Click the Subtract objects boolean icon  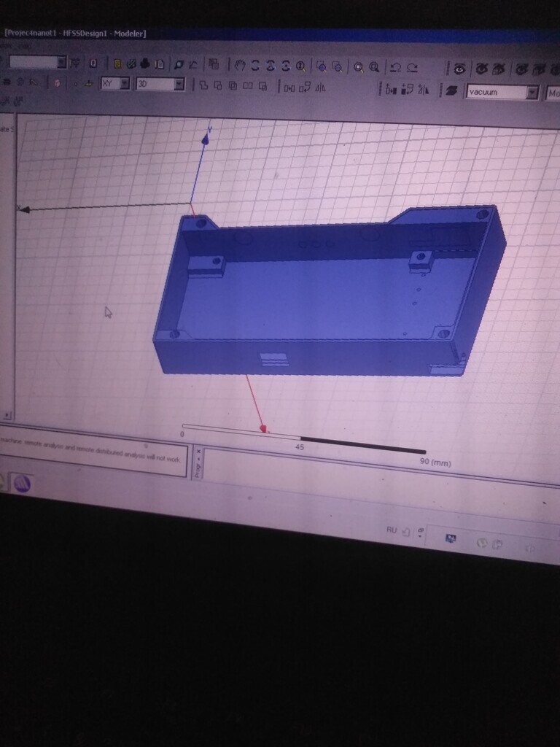tap(218, 85)
